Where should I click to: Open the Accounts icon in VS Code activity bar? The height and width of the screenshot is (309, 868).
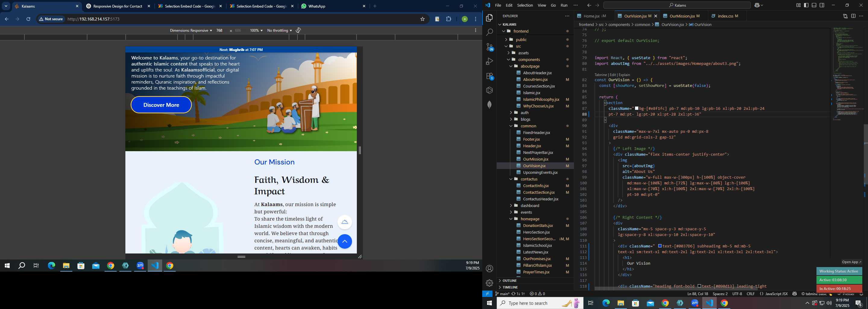[x=489, y=269]
